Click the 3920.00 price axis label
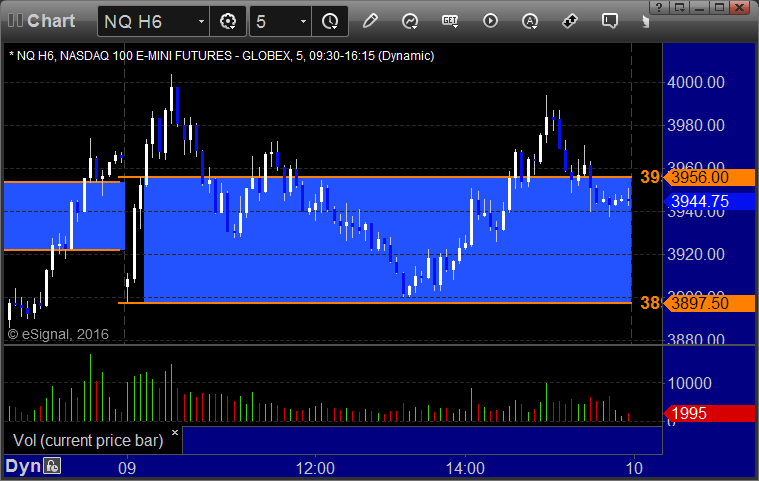The width and height of the screenshot is (759, 481). pos(696,254)
